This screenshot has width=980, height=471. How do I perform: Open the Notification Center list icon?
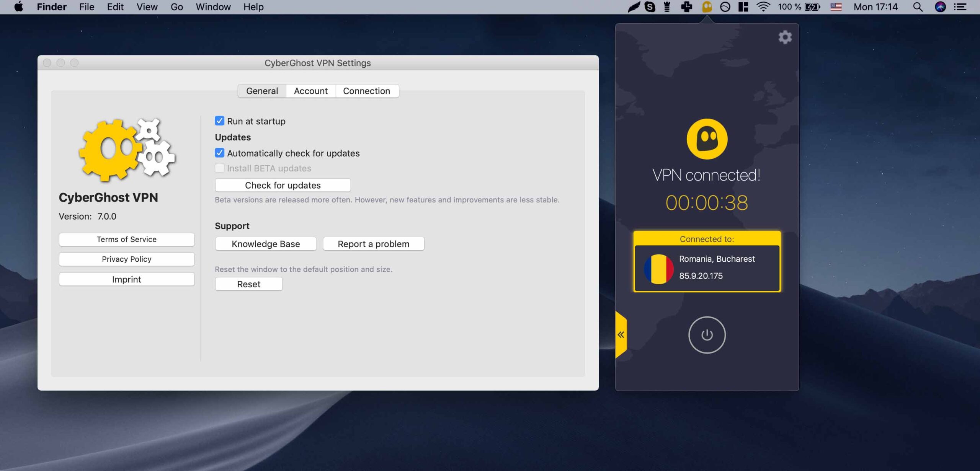tap(960, 7)
